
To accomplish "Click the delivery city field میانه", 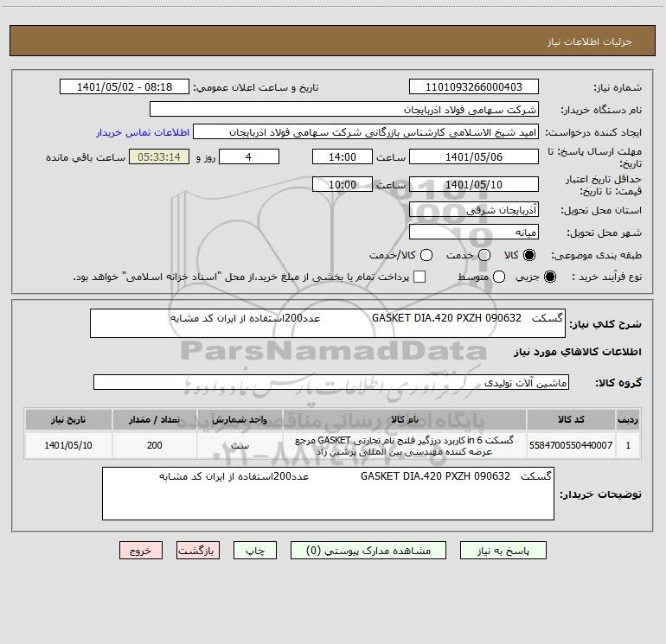I will coord(474,232).
